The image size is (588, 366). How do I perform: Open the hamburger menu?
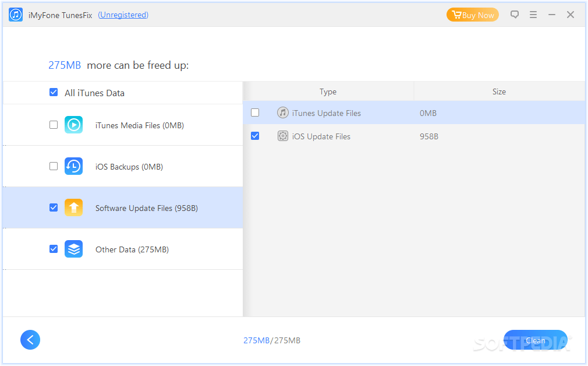[533, 15]
